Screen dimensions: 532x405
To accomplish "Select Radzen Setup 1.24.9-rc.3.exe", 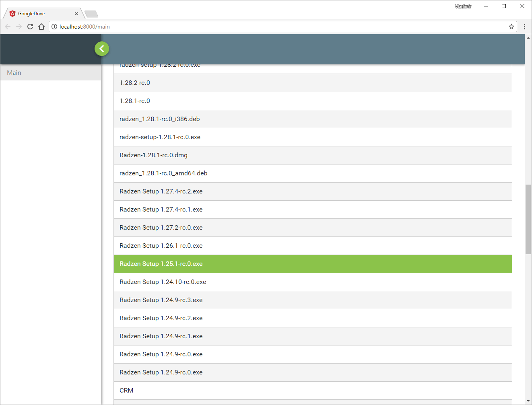I will click(313, 300).
